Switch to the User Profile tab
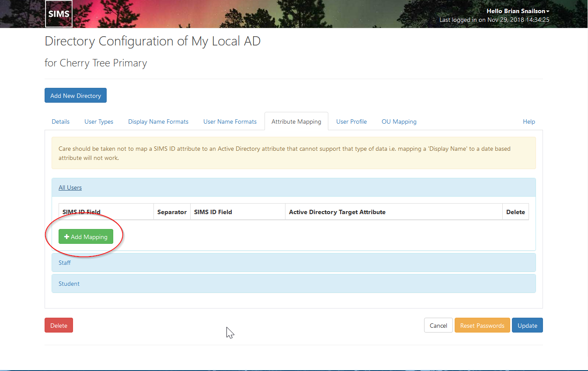 [351, 121]
